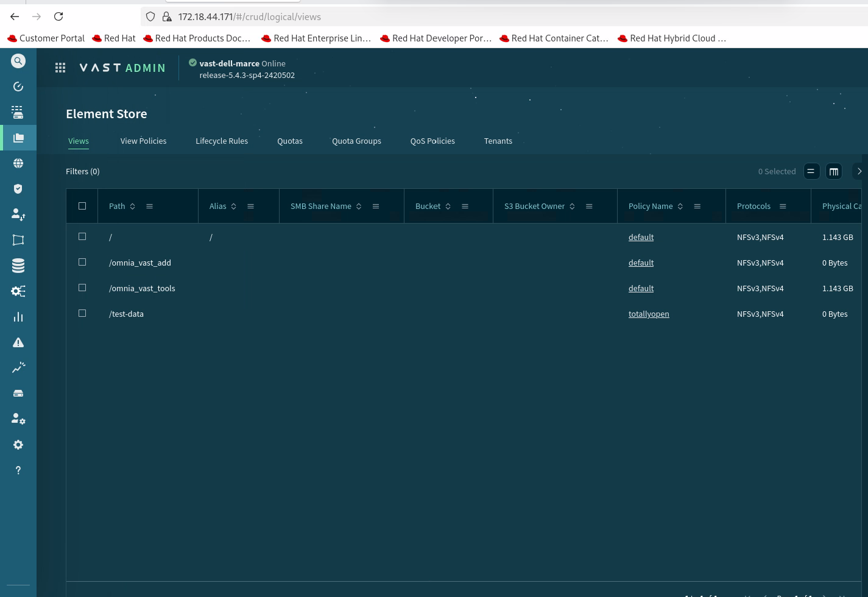Click the browser address bar URL
This screenshot has width=868, height=597.
click(250, 17)
